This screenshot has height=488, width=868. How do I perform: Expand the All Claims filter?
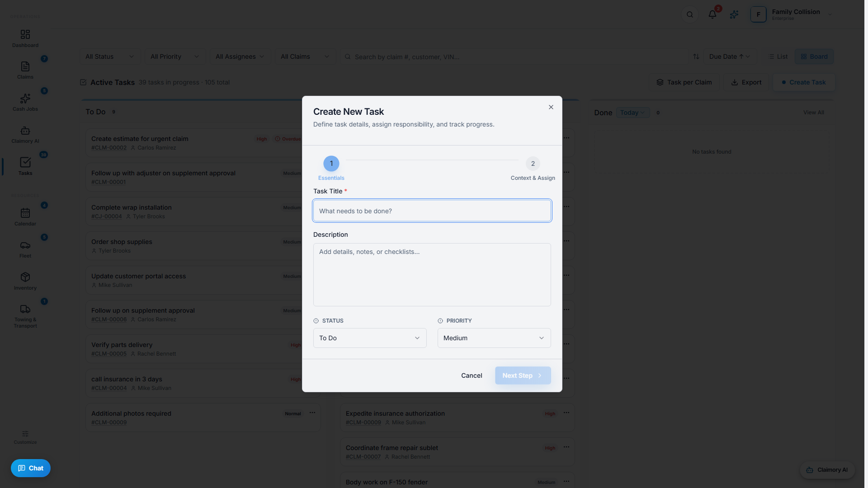click(305, 56)
